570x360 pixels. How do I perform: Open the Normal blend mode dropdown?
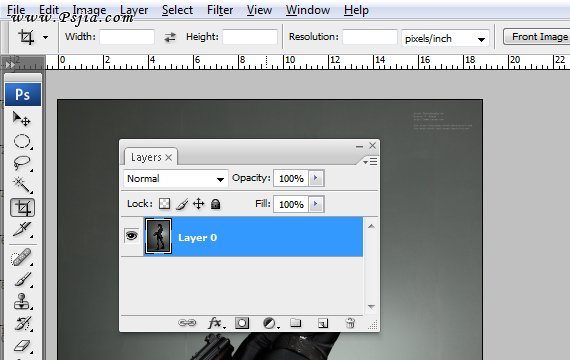coord(176,179)
